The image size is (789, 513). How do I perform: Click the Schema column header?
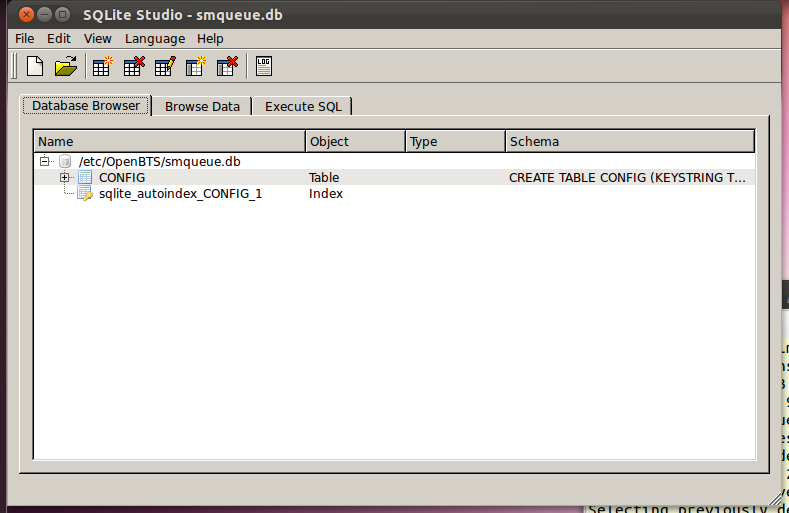pos(629,142)
